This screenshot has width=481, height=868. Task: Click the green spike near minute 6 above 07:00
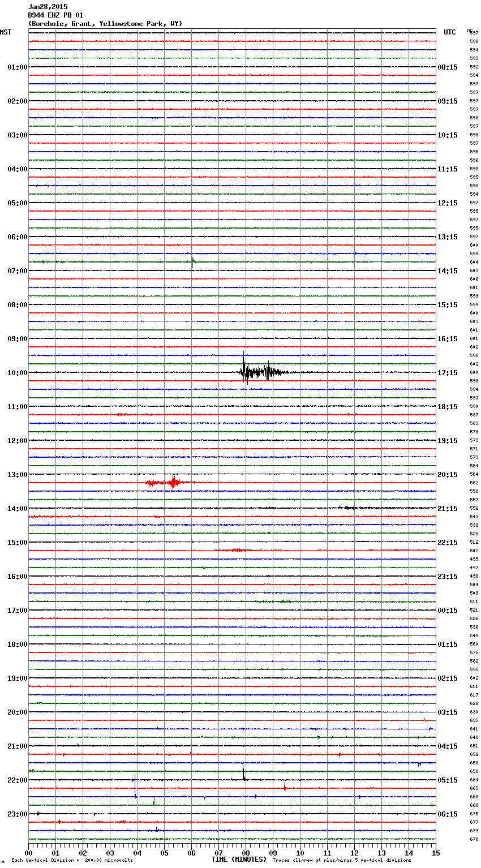193,261
